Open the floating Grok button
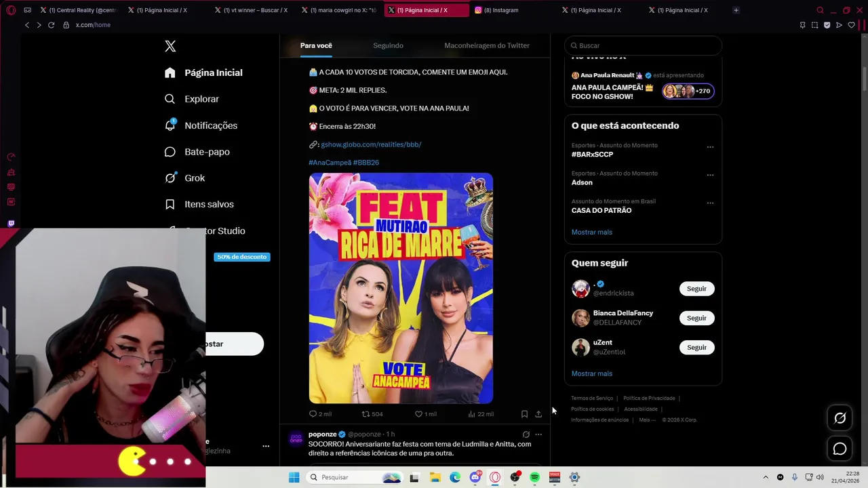The height and width of the screenshot is (488, 868). pyautogui.click(x=840, y=418)
